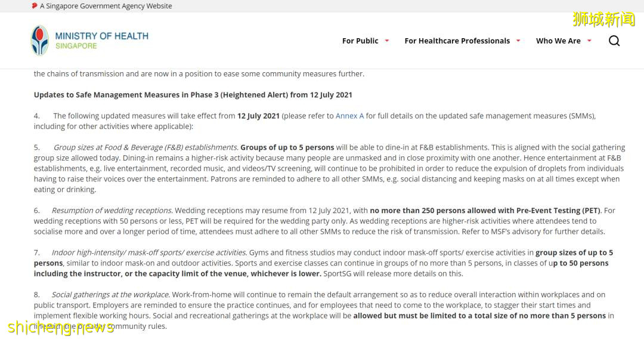
Task: Click the Ministry of Health emblem logo
Action: (x=40, y=41)
